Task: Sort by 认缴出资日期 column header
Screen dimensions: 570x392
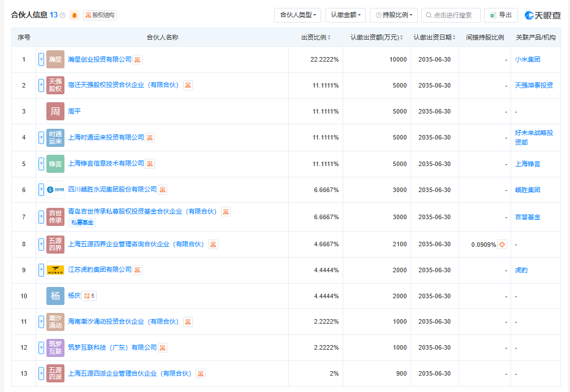Action: (434, 37)
